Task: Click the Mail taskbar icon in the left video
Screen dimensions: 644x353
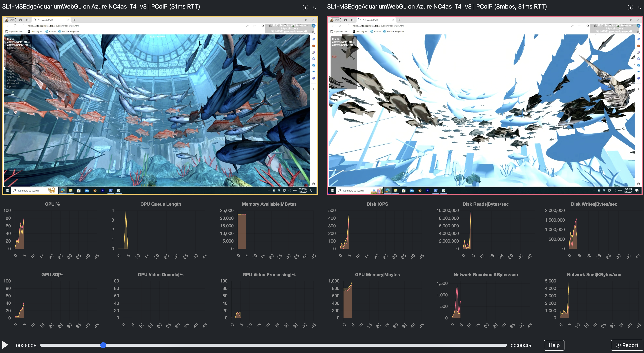Action: pyautogui.click(x=87, y=191)
